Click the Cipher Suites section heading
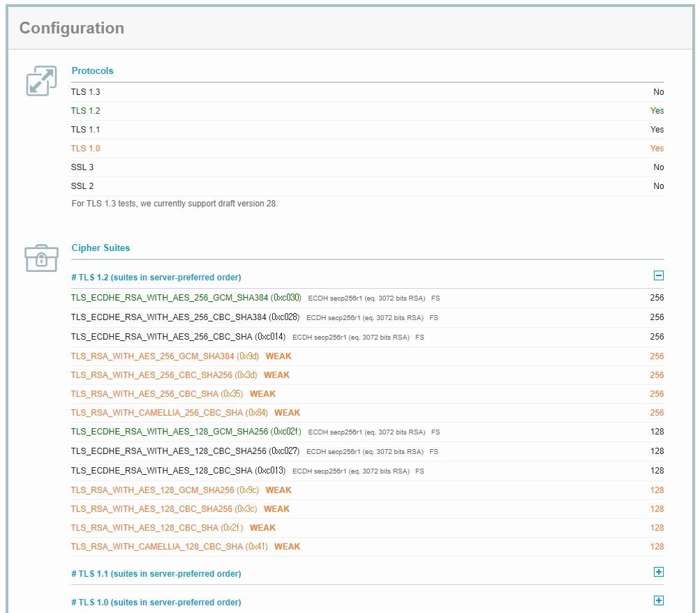Image resolution: width=700 pixels, height=613 pixels. 100,248
